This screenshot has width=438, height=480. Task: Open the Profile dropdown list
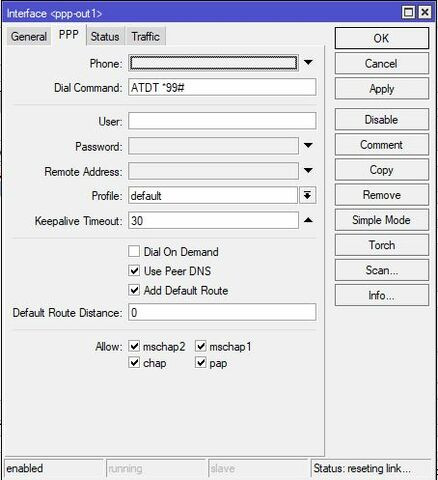[x=307, y=195]
